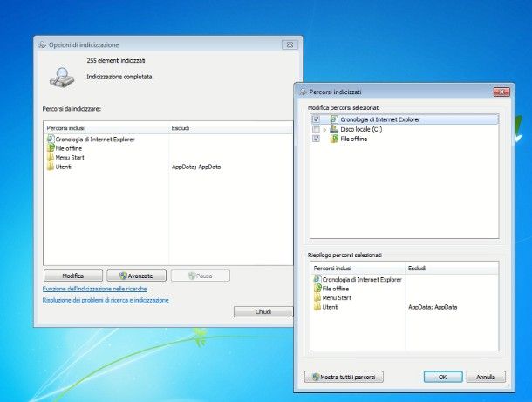Close the Opzioni di indicizzazione window
Viewport: 532px width, 402px height.
(290, 44)
